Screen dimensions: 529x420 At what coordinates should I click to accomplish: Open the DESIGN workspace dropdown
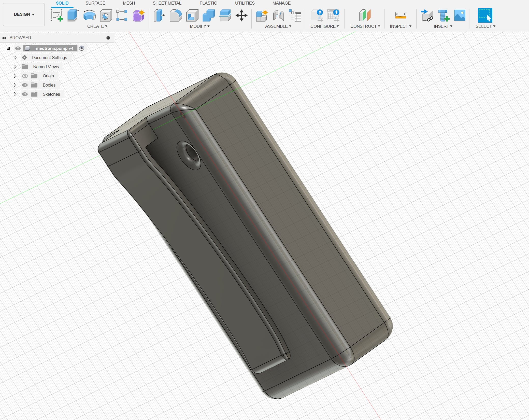[24, 15]
